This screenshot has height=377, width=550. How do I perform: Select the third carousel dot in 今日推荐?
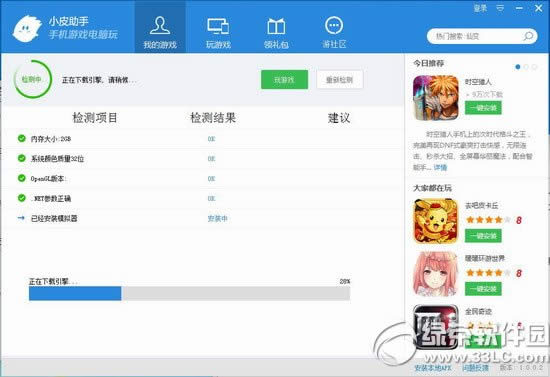(x=534, y=67)
